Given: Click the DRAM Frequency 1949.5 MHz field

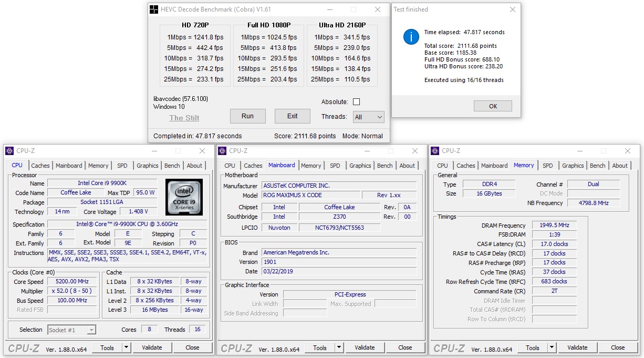Looking at the screenshot, I should 554,226.
